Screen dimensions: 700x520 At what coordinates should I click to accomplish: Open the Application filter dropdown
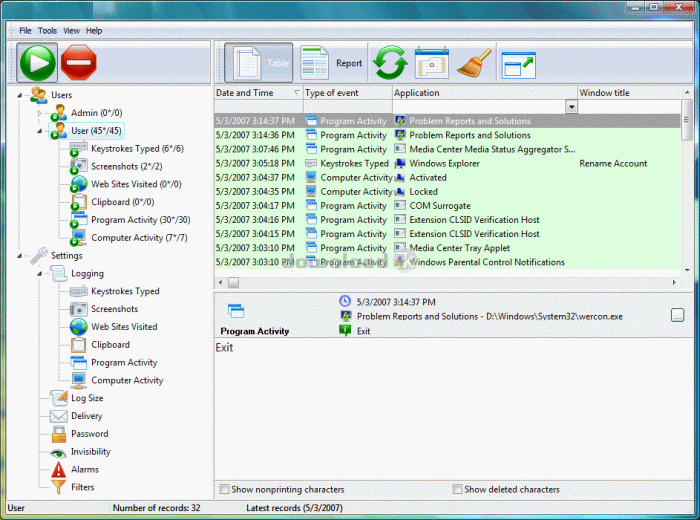pyautogui.click(x=571, y=107)
